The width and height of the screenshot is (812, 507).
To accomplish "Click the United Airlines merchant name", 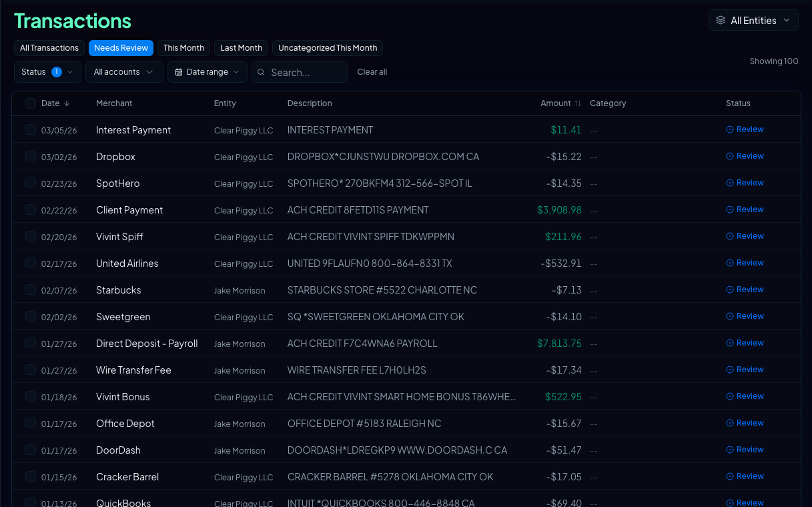I will [x=127, y=264].
